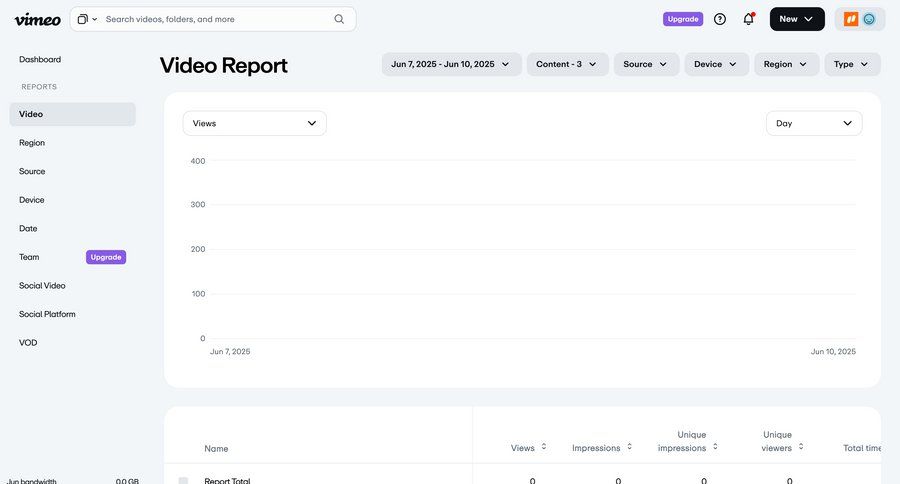900x484 pixels.
Task: Open the Social Video report
Action: coord(42,285)
